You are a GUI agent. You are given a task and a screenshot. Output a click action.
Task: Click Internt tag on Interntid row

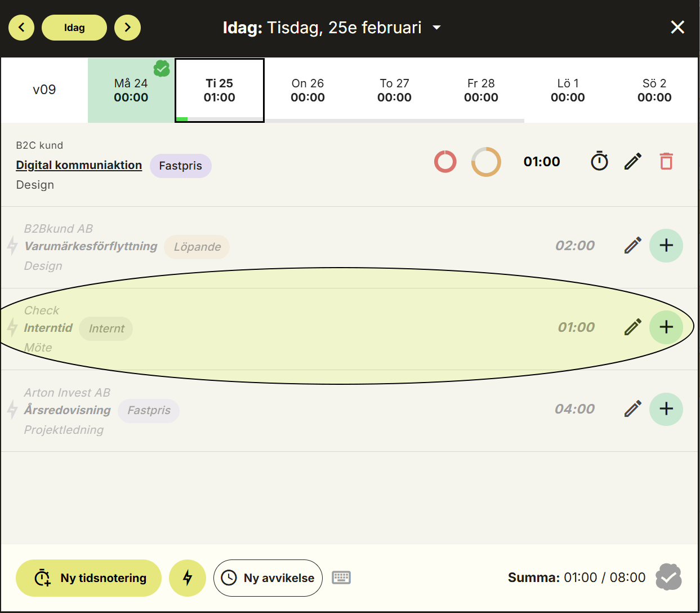pos(106,328)
